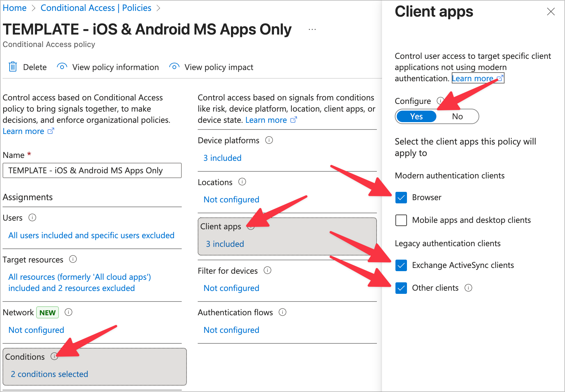Image resolution: width=565 pixels, height=392 pixels.
Task: Go to Home breadcrumb
Action: tap(14, 8)
